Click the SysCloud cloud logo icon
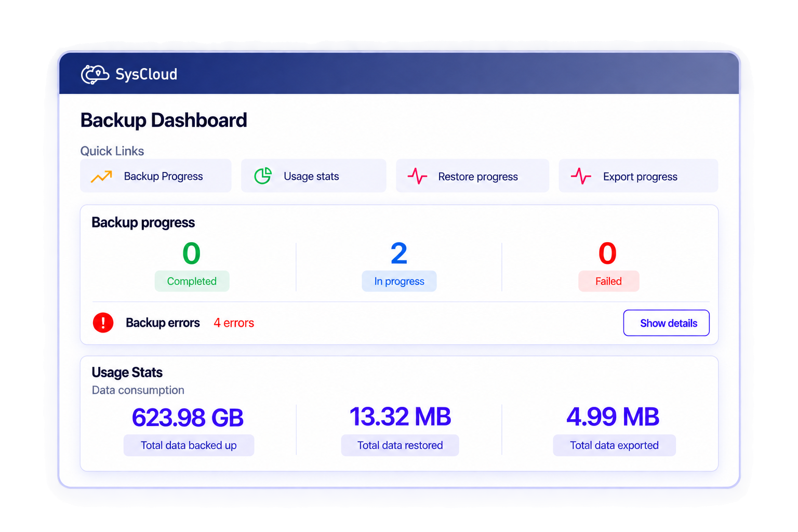 tap(95, 74)
